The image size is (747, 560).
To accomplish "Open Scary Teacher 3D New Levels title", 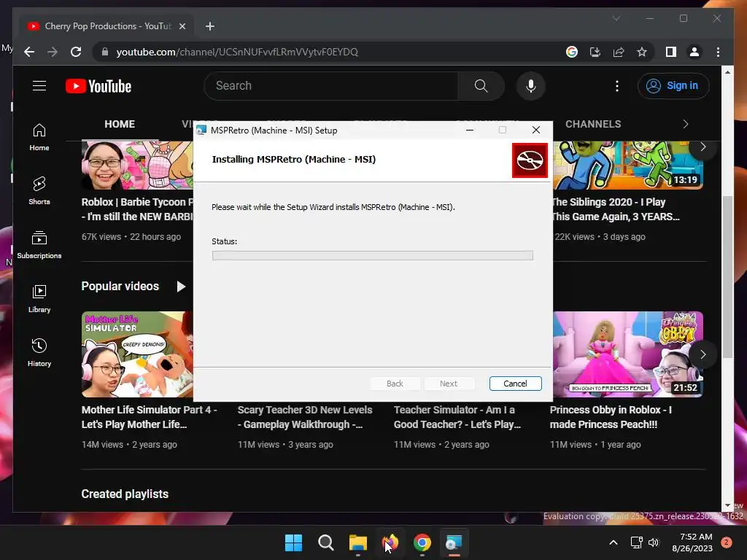I will [x=305, y=417].
